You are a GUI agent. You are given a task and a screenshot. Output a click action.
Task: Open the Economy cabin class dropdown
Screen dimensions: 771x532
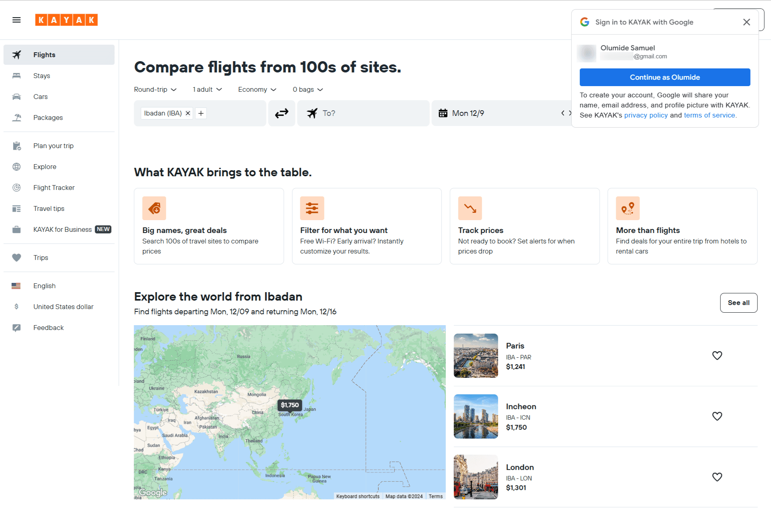(257, 89)
